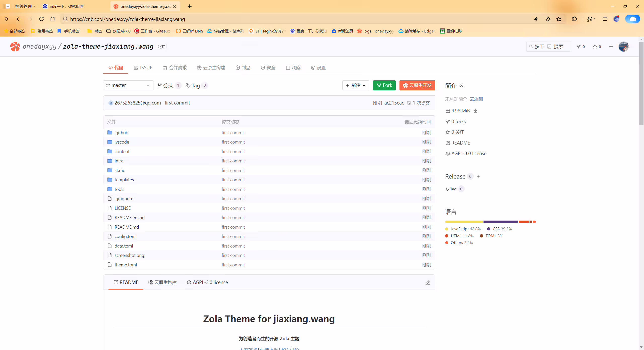This screenshot has height=350, width=644.
Task: Open the .github folder
Action: pos(121,132)
